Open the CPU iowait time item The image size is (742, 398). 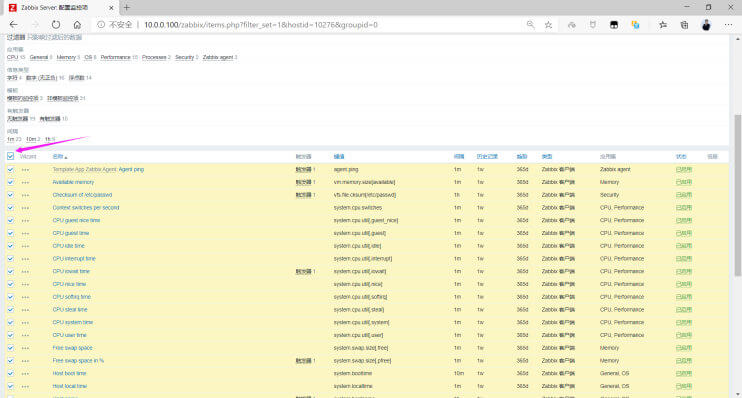click(71, 272)
